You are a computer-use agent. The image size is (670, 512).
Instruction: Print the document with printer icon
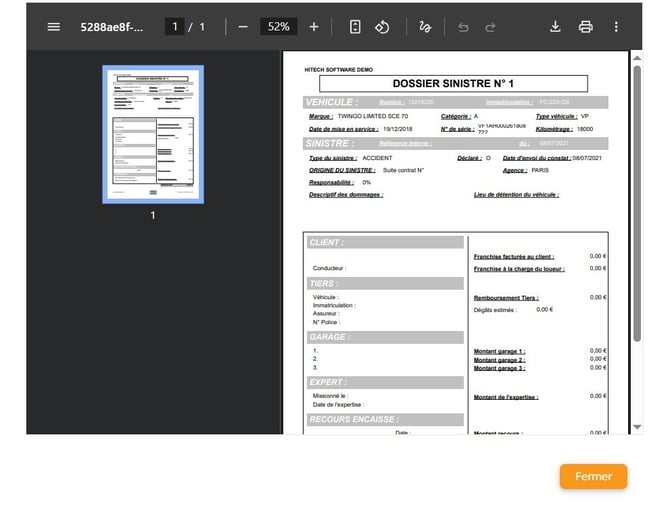586,27
